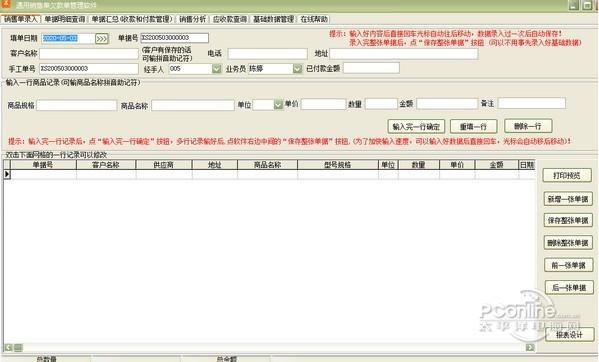599x362 pixels.
Task: Click grid scrollbar left arrow
Action: 8,347
